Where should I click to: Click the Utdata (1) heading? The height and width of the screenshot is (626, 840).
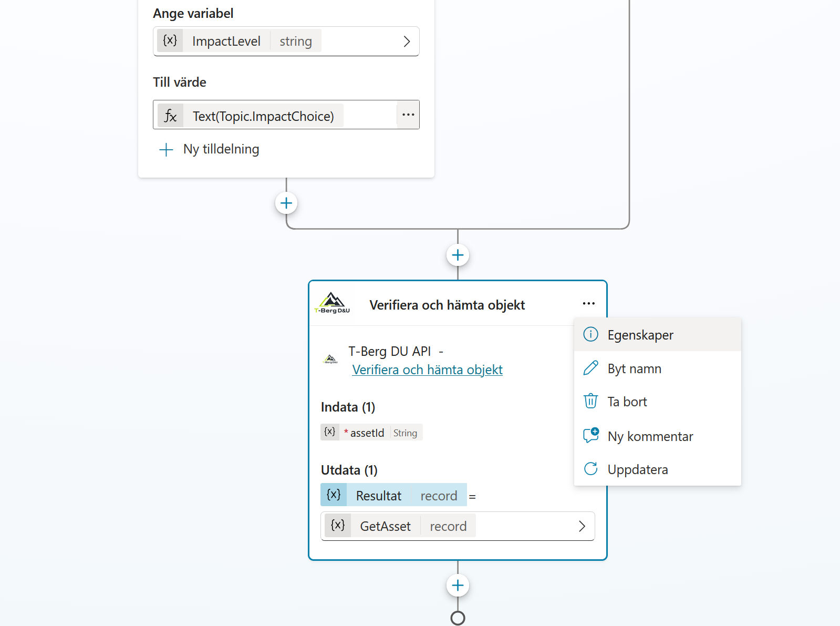pyautogui.click(x=349, y=470)
